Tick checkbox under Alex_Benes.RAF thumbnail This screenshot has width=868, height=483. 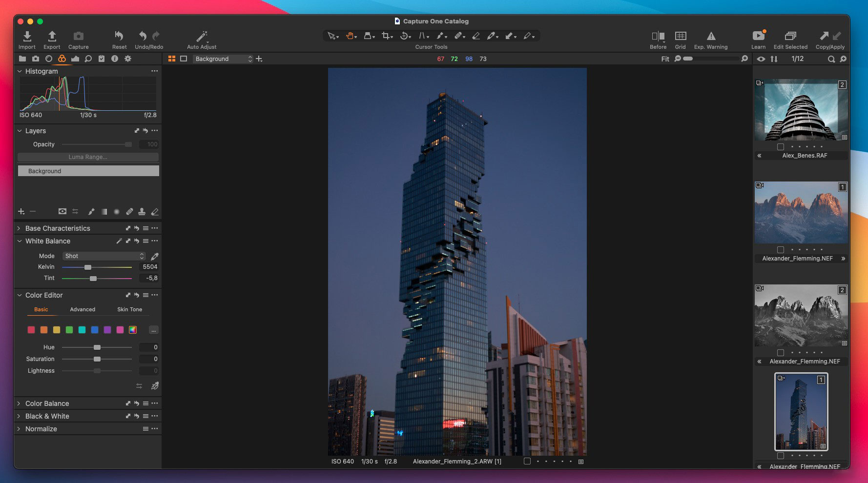pyautogui.click(x=781, y=147)
